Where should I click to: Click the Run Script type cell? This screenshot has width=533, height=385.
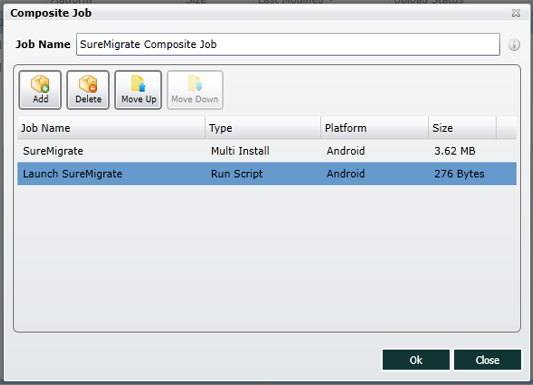[x=237, y=174]
